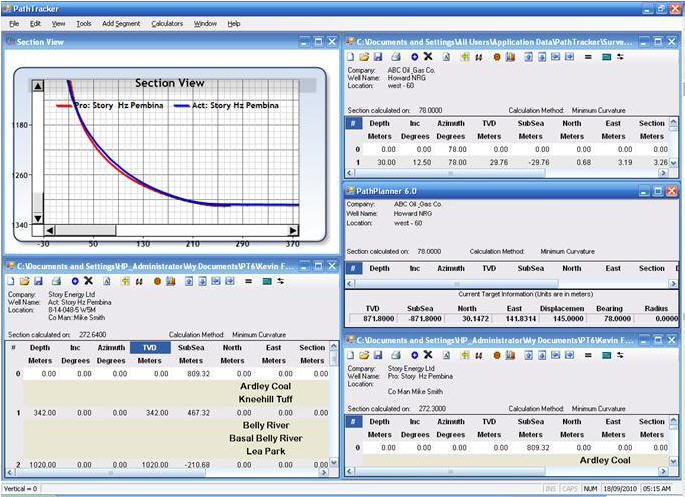
Task: Click scroll-right arrow of Howard NRG survey table
Action: click(x=663, y=173)
